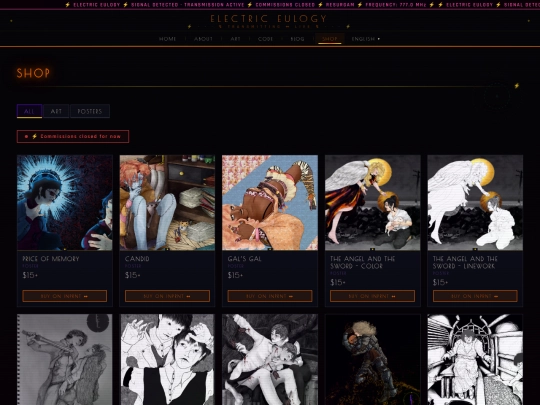Open The Angel and the Sword Linework image
The width and height of the screenshot is (540, 405).
(x=475, y=202)
